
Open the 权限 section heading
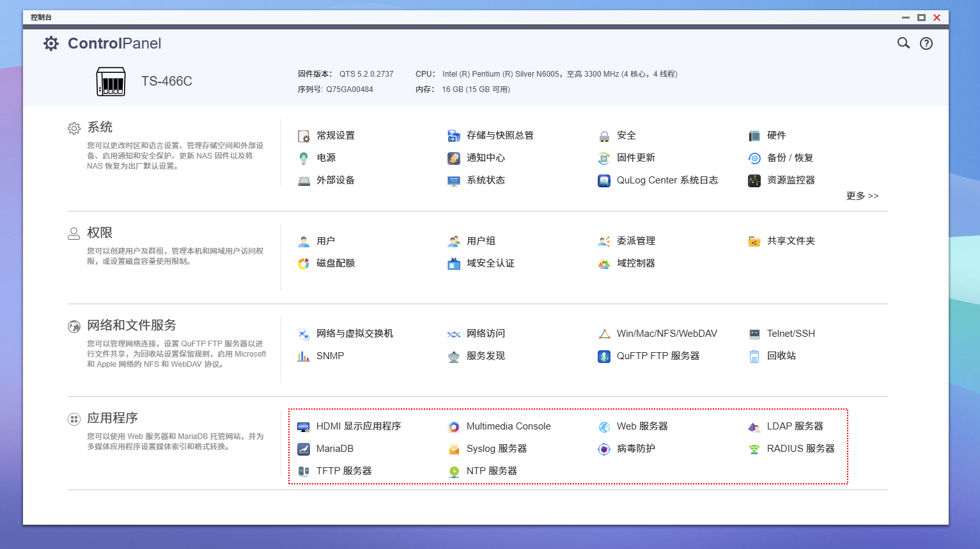[x=100, y=233]
